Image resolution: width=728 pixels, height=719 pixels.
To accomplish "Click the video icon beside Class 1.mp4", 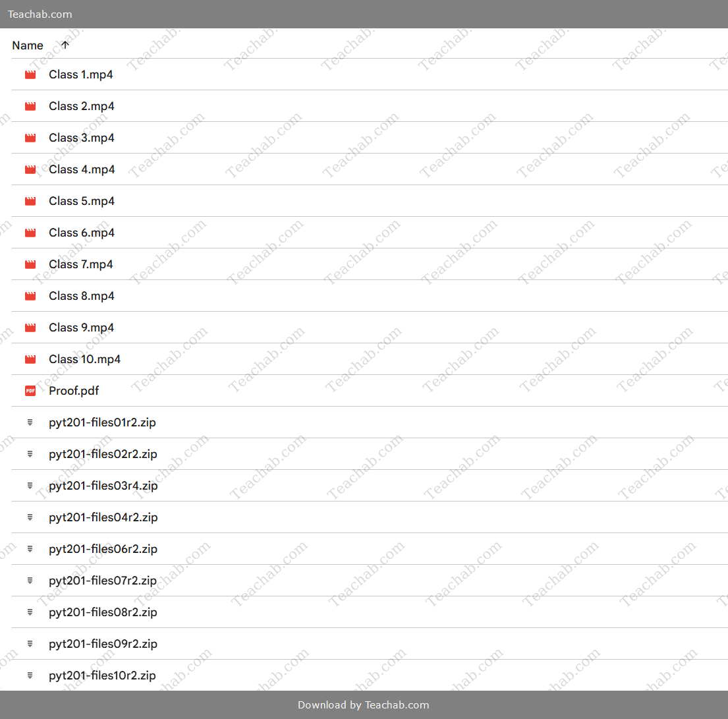I will click(x=30, y=74).
